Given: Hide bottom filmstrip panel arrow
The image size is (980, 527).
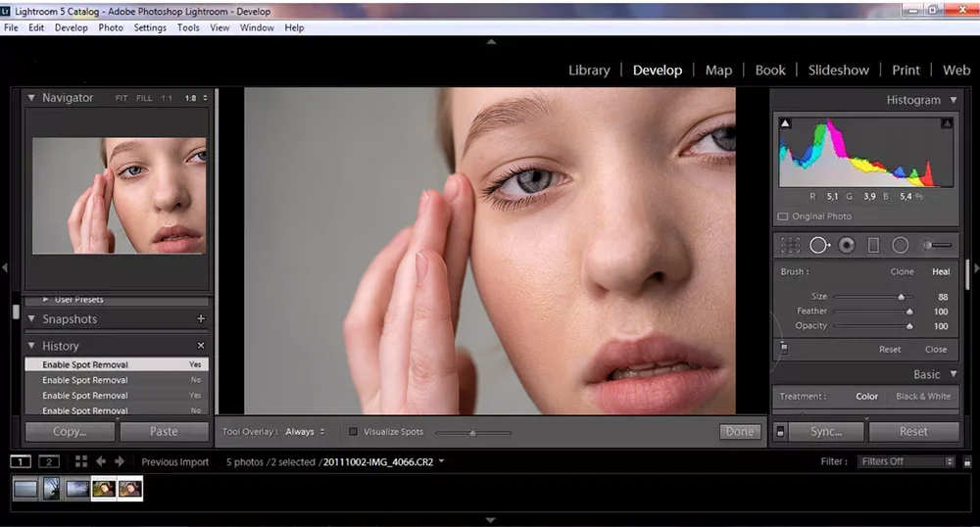Looking at the screenshot, I should pos(491,519).
